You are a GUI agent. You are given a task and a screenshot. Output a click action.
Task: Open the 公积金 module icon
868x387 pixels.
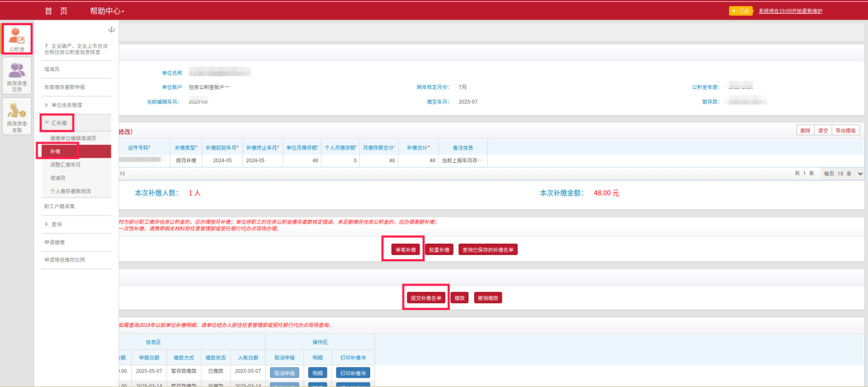pyautogui.click(x=17, y=38)
